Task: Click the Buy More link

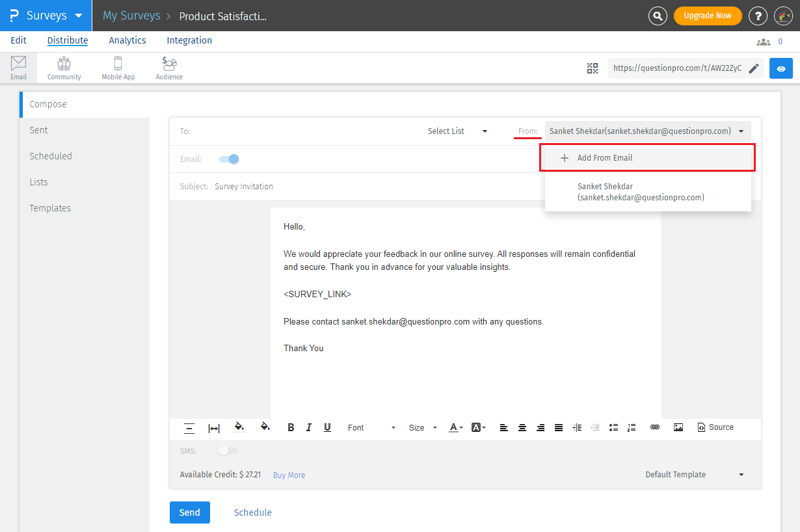Action: pyautogui.click(x=289, y=475)
